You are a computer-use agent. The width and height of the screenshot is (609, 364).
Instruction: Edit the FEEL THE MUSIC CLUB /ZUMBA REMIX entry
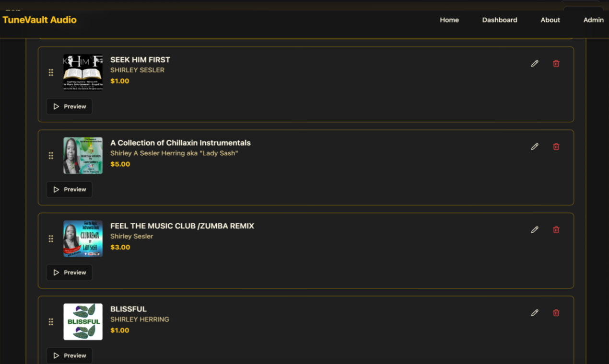535,229
